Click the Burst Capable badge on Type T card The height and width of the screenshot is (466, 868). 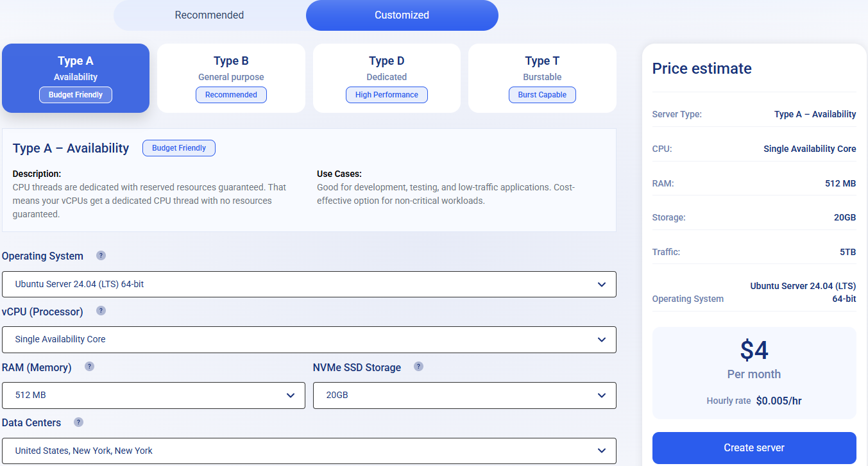tap(542, 95)
